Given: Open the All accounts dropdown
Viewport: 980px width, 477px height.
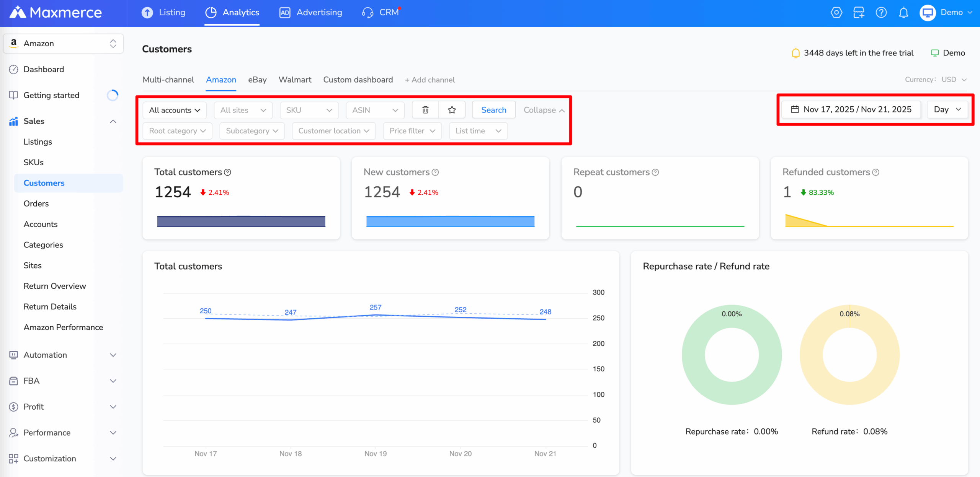Looking at the screenshot, I should coord(175,110).
